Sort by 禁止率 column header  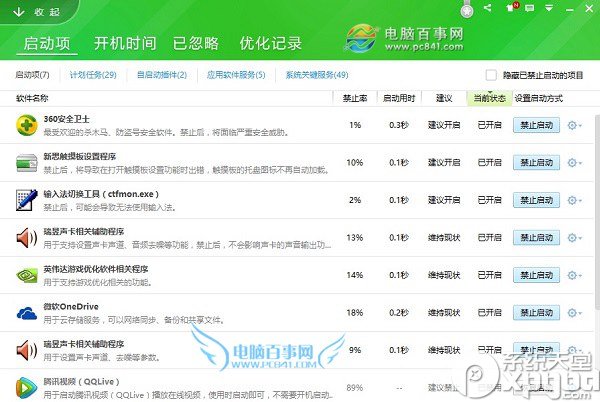tap(355, 98)
